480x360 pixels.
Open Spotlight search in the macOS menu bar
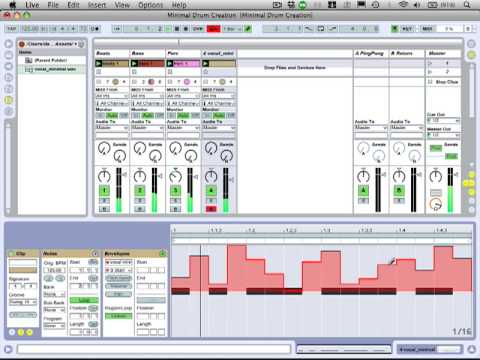pos(467,5)
